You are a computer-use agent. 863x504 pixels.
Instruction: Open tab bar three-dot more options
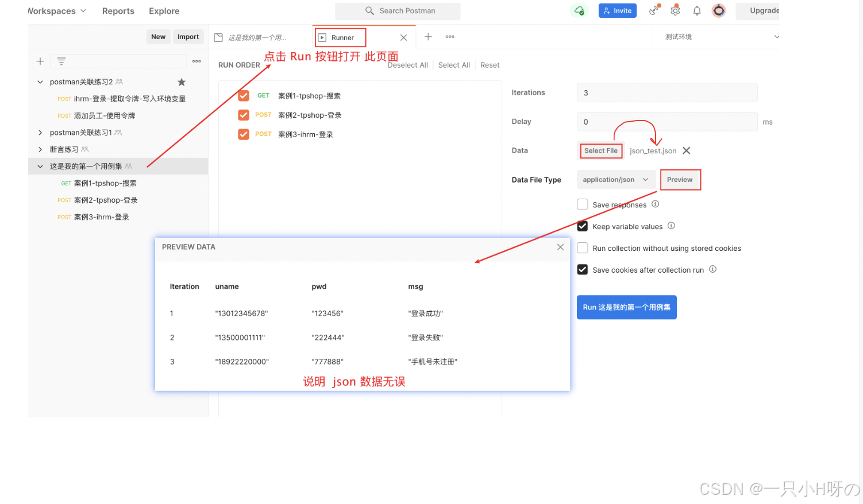450,37
